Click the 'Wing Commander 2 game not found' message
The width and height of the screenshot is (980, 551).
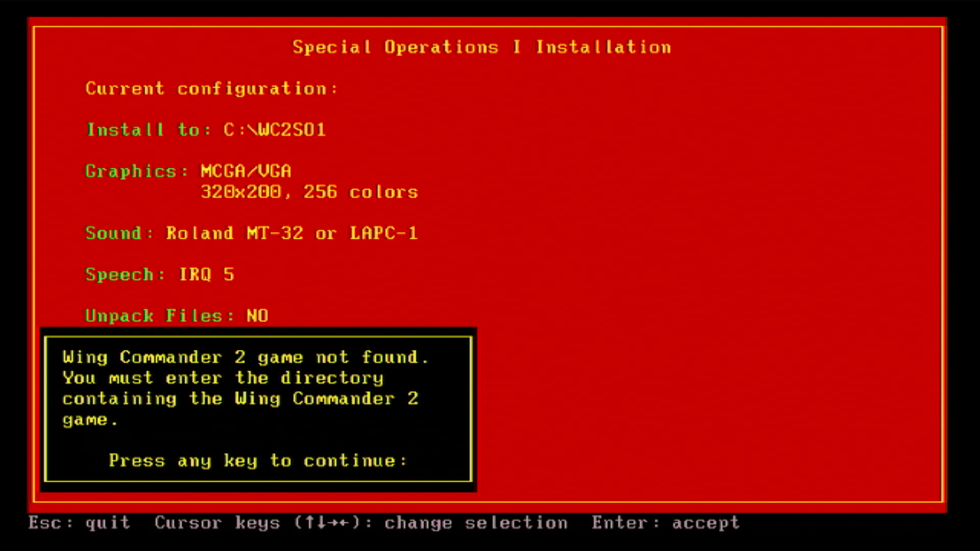(x=245, y=357)
